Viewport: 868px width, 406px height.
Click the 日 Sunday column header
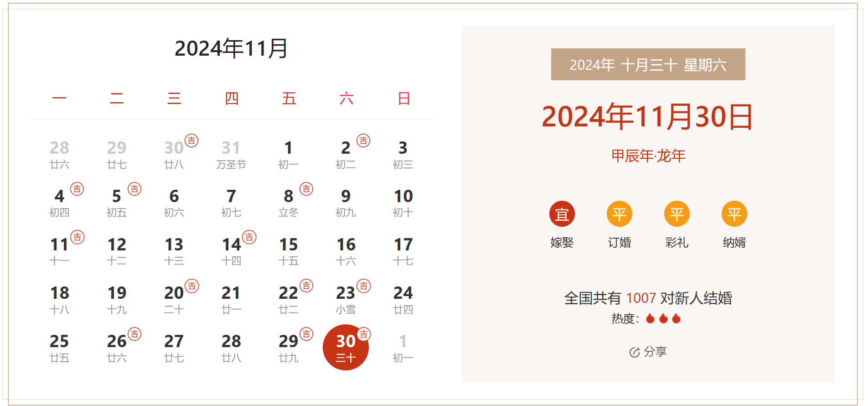[x=403, y=99]
